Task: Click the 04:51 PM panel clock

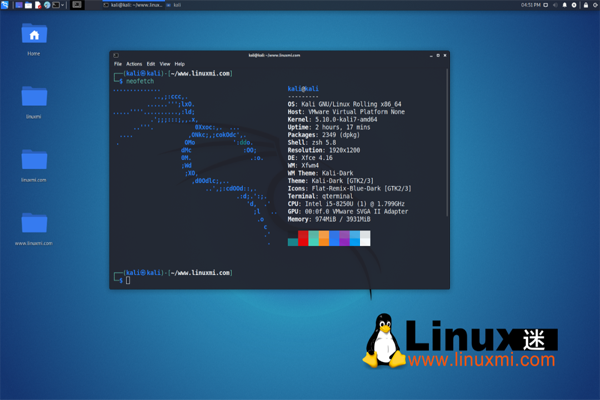Action: click(530, 5)
